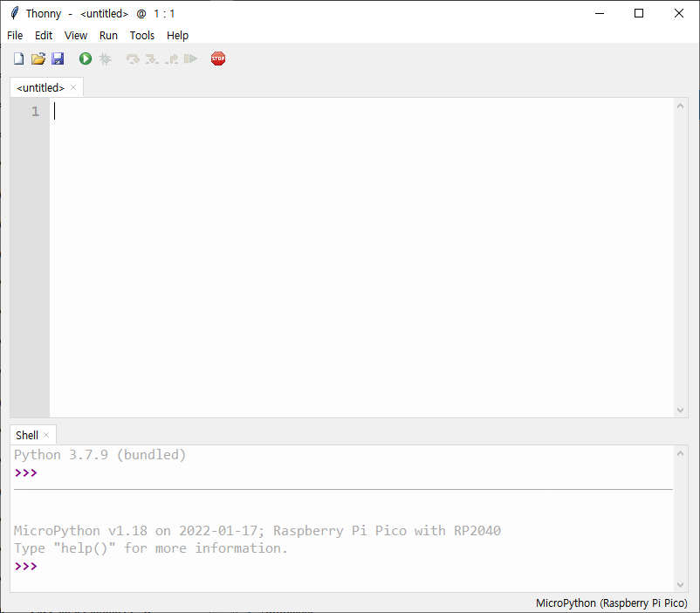
Task: Maximize the Thonny window
Action: coord(639,13)
